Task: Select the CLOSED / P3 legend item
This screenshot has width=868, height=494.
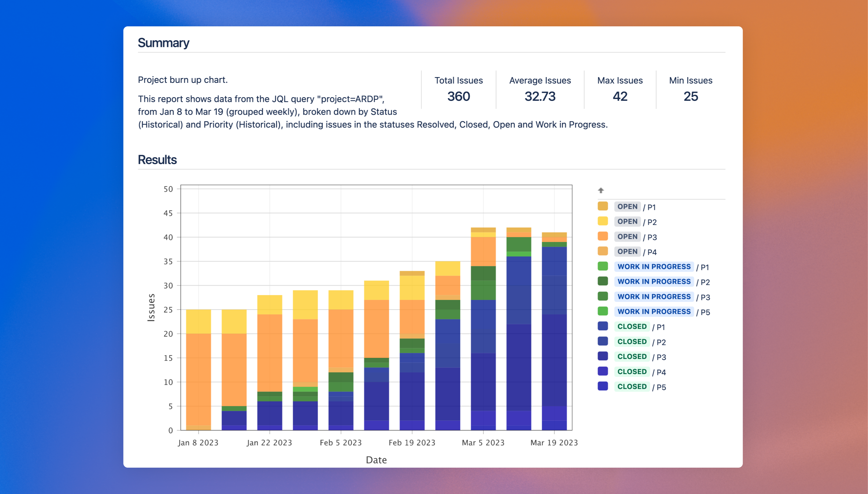Action: click(632, 356)
